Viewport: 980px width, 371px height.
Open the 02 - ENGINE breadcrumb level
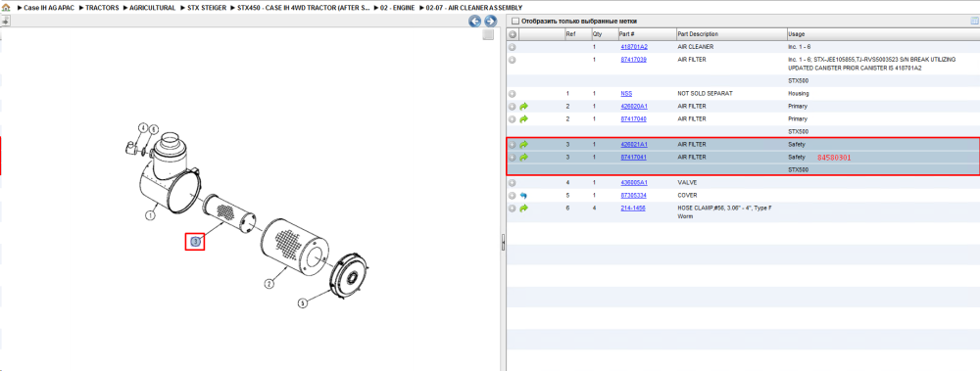coord(398,8)
